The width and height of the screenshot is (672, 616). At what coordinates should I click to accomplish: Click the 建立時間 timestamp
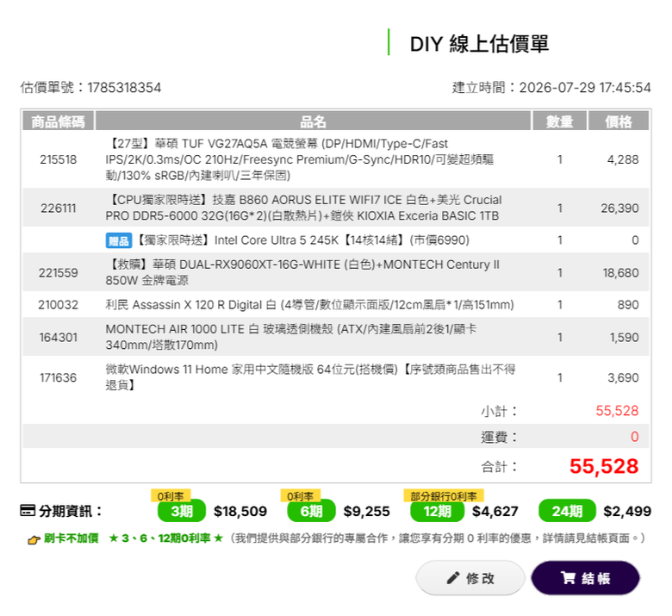click(x=551, y=88)
